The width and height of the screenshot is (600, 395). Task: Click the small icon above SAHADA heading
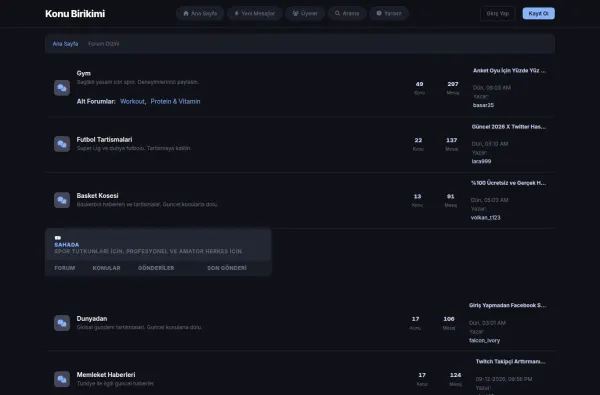point(58,238)
